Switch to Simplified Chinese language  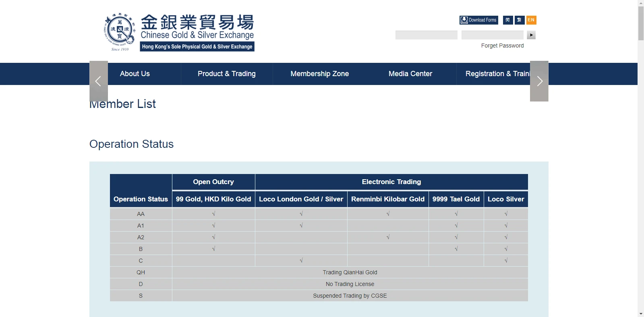(508, 20)
